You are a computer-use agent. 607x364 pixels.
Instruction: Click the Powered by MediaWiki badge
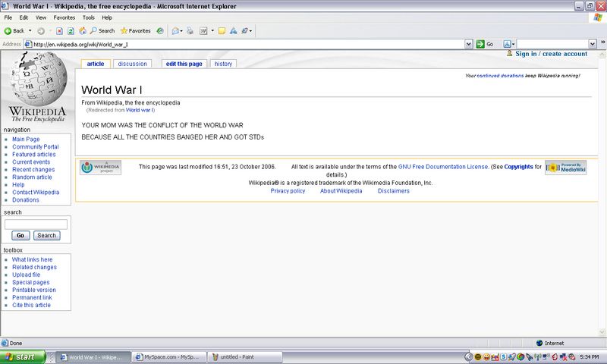(x=565, y=168)
